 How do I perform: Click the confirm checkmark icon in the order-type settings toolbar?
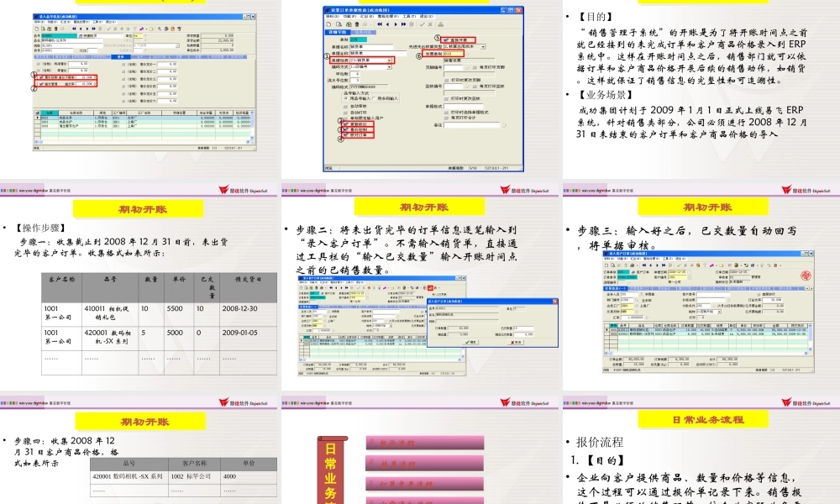click(x=423, y=24)
